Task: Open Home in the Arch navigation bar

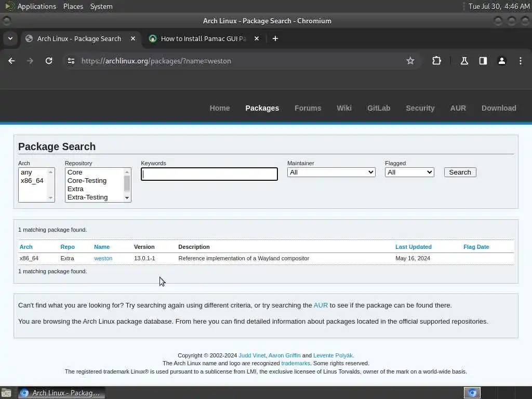Action: point(220,108)
